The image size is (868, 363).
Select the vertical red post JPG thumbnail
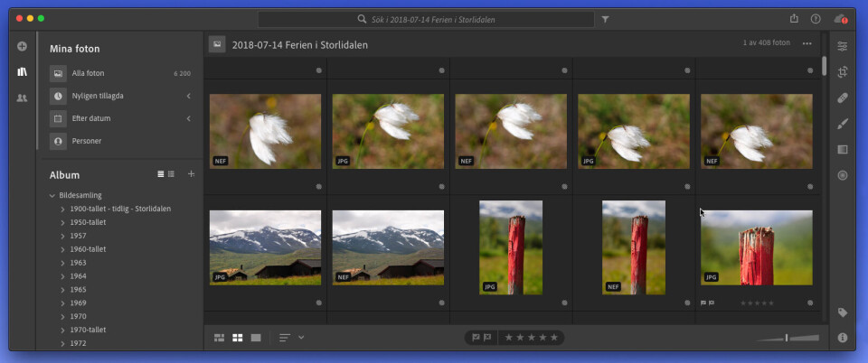tap(511, 247)
